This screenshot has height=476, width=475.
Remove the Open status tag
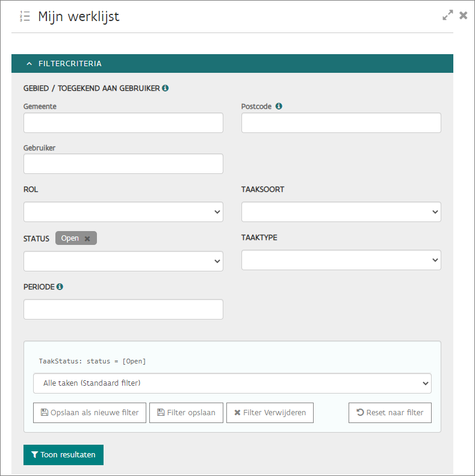coord(87,238)
